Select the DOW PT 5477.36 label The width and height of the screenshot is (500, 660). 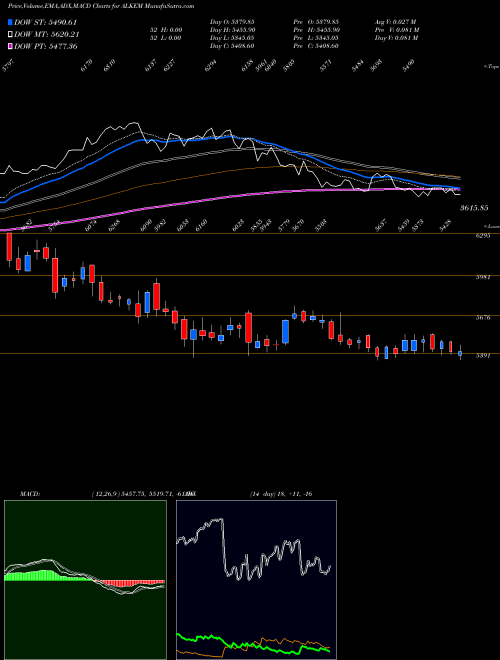45,46
